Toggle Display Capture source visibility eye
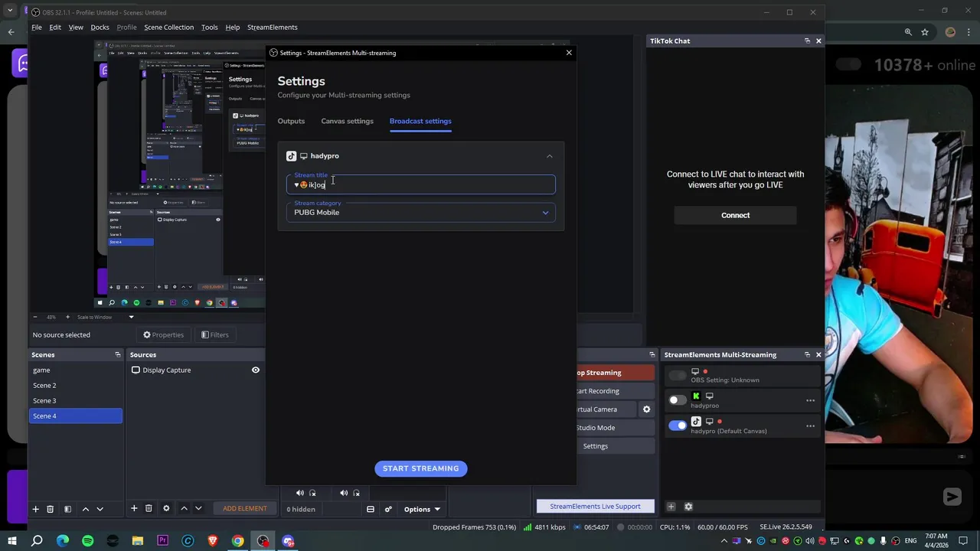This screenshot has height=551, width=980. click(256, 370)
